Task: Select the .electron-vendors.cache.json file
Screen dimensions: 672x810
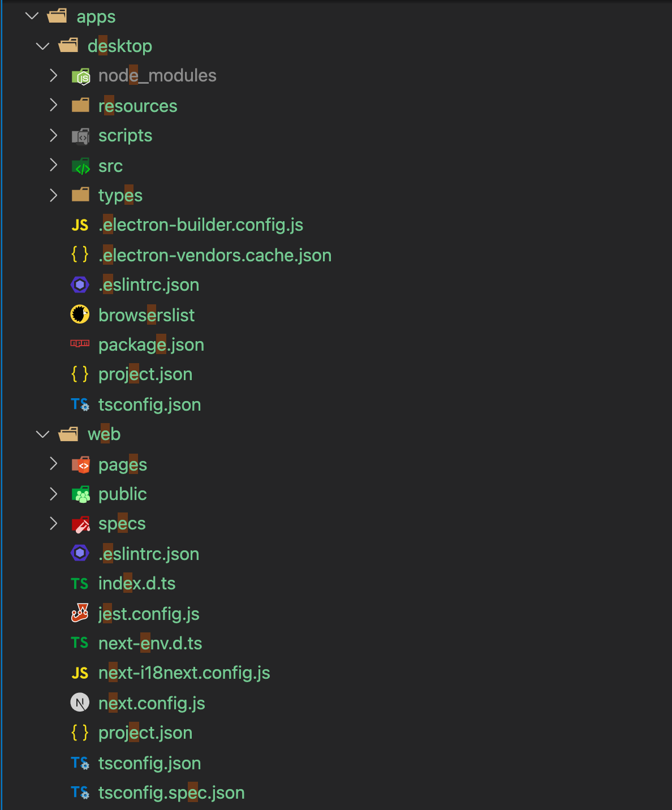Action: tap(215, 255)
